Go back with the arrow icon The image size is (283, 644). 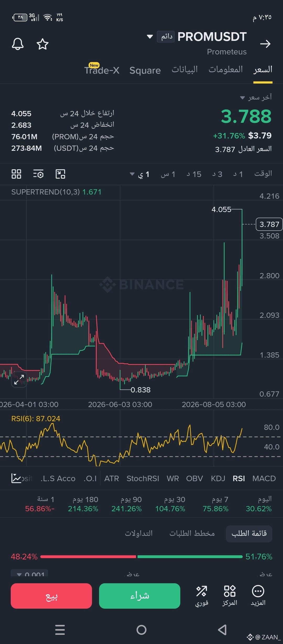265,44
